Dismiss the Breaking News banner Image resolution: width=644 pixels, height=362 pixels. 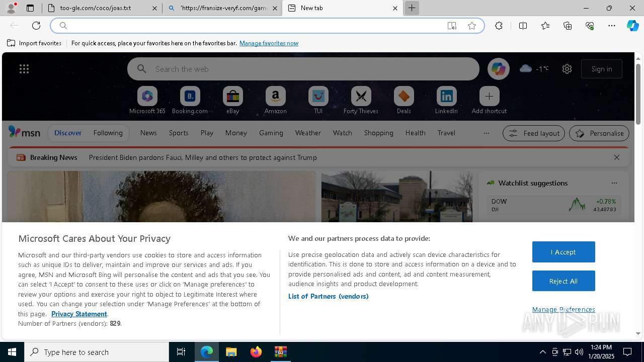point(617,157)
